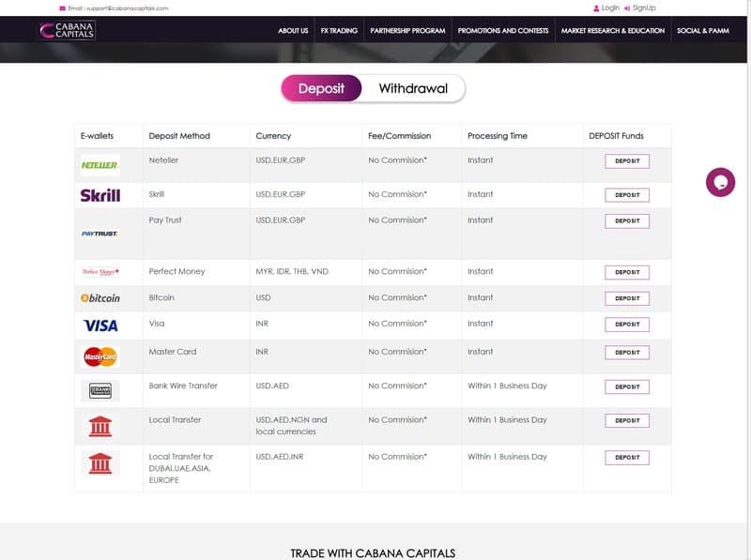
Task: Open the ABOUT US menu
Action: coord(293,31)
